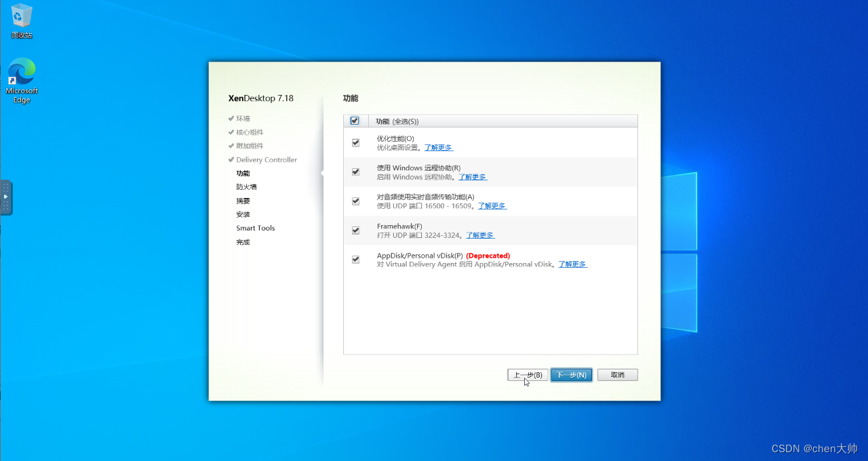Open 了解更多 link for AppDisk/Personal vDisk

(x=572, y=264)
